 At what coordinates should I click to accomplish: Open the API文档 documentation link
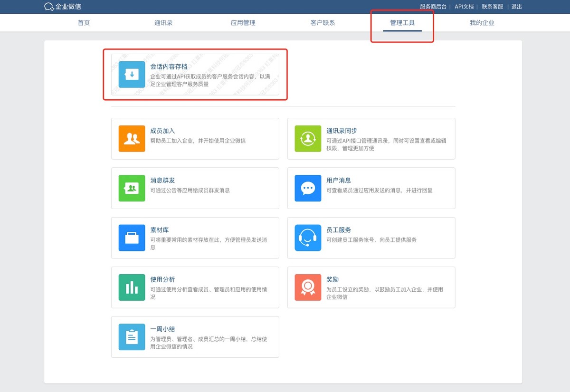coord(464,7)
